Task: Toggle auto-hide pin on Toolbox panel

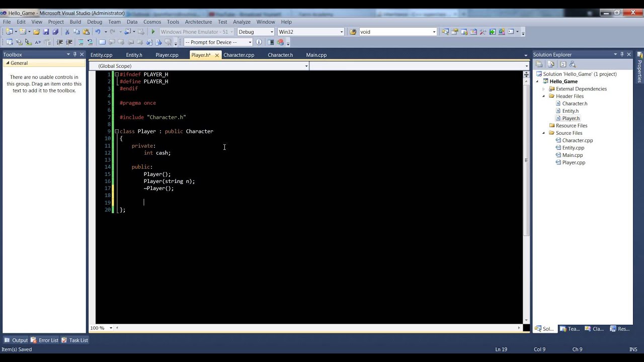Action: 75,54
